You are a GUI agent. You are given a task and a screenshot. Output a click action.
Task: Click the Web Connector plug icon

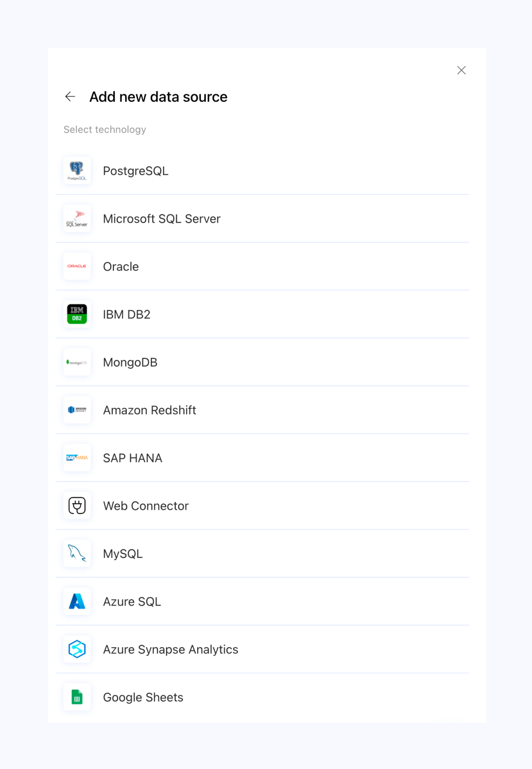[x=77, y=506]
